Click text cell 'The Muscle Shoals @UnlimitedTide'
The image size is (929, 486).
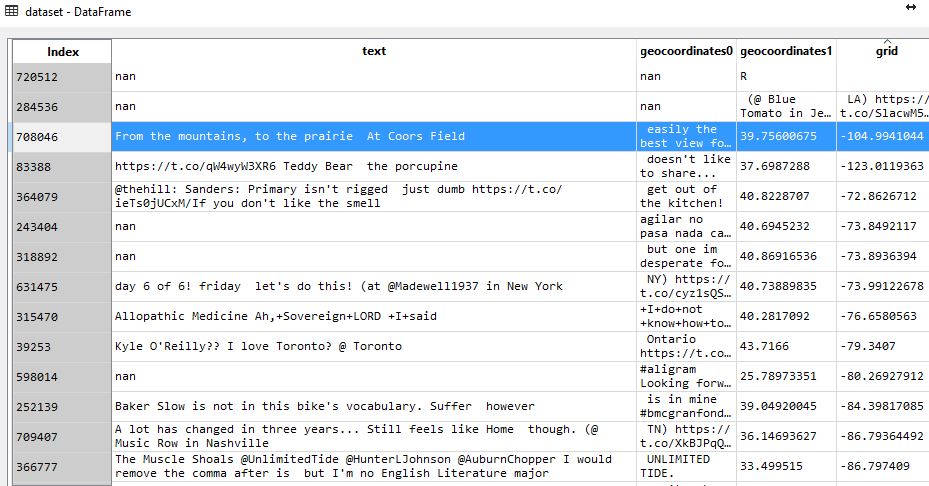(374, 466)
